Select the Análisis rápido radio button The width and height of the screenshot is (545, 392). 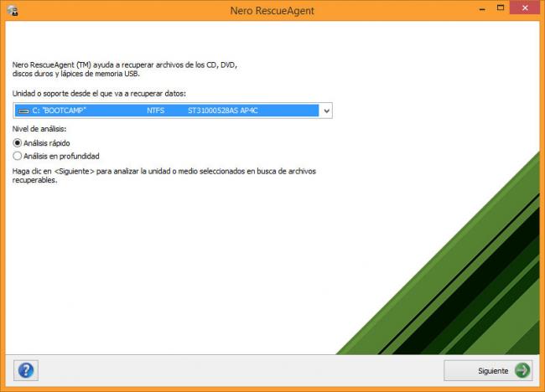pos(17,143)
